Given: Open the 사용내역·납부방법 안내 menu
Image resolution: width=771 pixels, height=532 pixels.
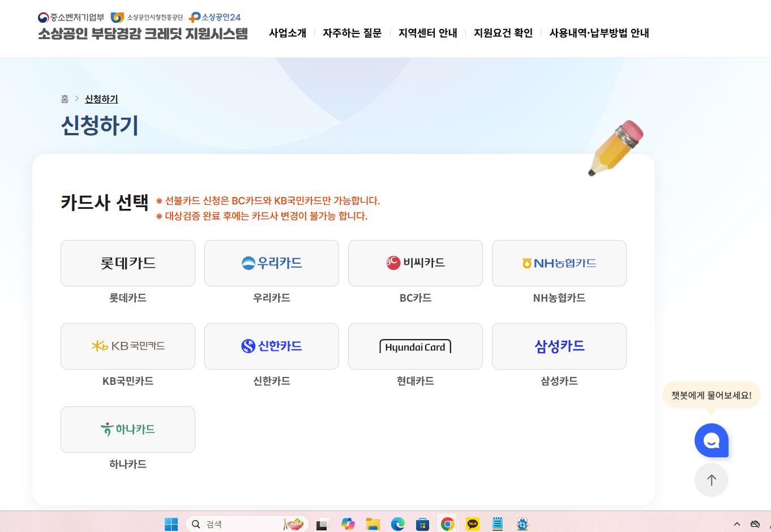Looking at the screenshot, I should tap(599, 33).
